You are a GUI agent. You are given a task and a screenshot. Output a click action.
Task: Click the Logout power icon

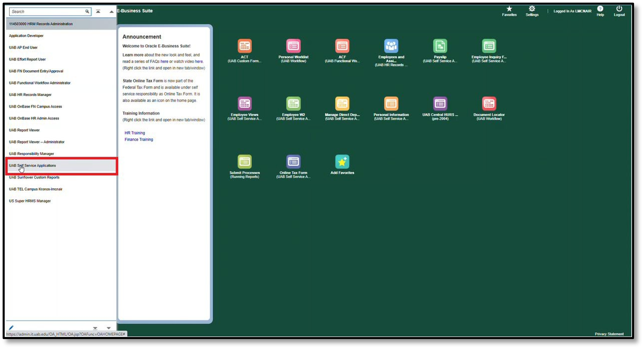tap(619, 9)
